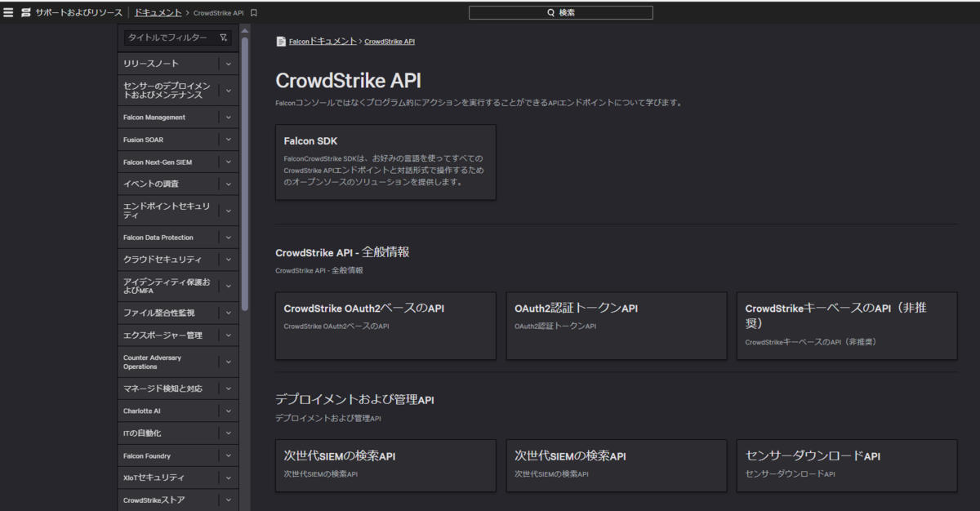Expand the Fusion SOAR chevron
The image size is (980, 511).
[229, 140]
